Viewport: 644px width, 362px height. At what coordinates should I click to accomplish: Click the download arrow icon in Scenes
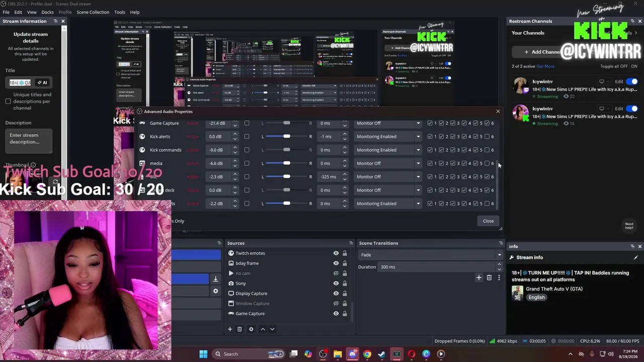pyautogui.click(x=215, y=279)
